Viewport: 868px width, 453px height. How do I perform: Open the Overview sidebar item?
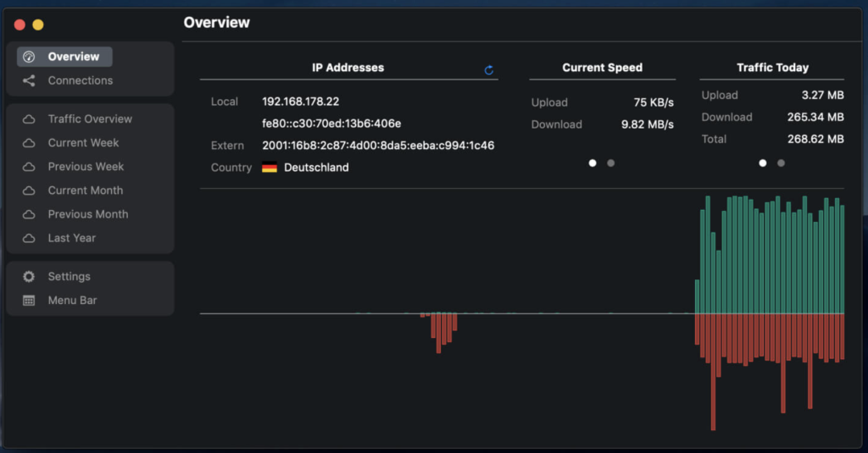[x=64, y=57]
